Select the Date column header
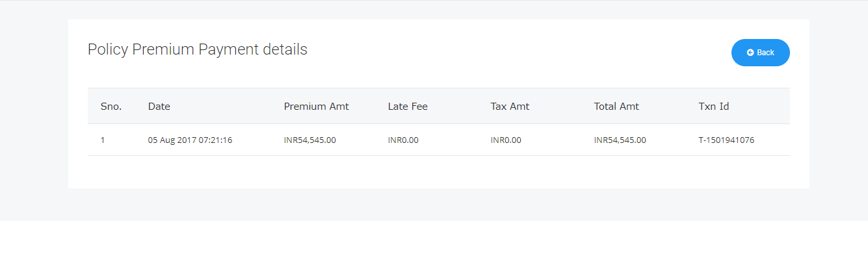 tap(159, 107)
